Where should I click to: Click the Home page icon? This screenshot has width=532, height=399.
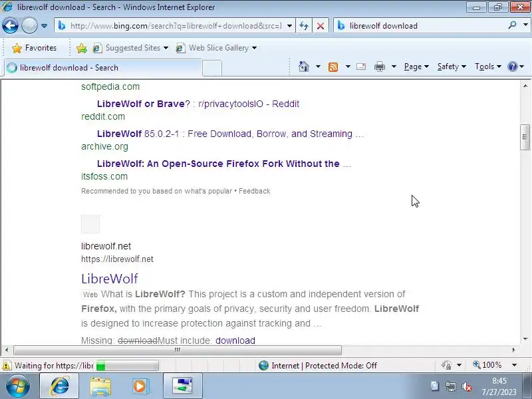304,66
